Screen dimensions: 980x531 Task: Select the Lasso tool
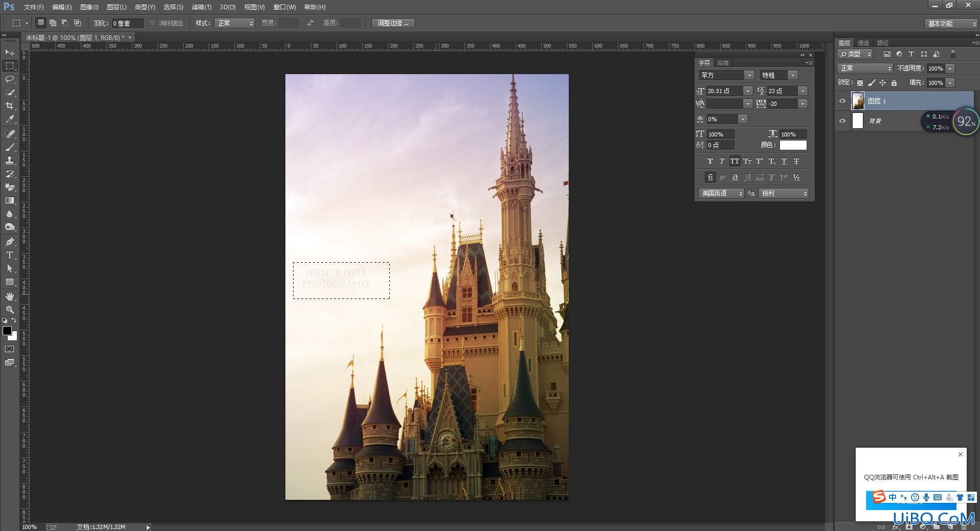(10, 79)
